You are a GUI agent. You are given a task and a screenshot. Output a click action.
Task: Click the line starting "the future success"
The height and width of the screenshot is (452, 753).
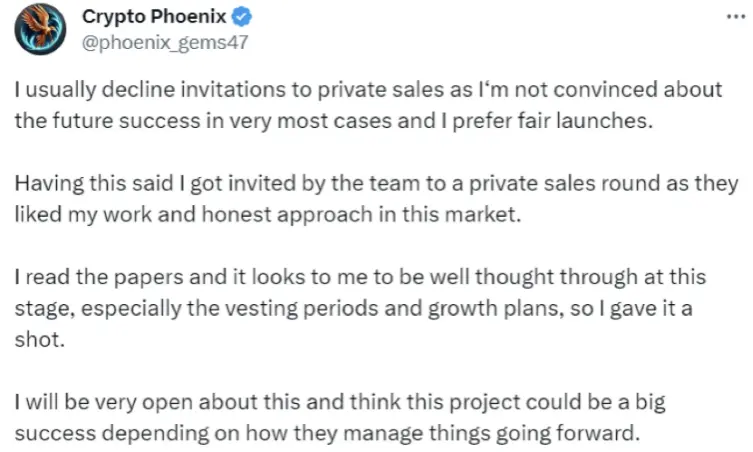pyautogui.click(x=334, y=121)
